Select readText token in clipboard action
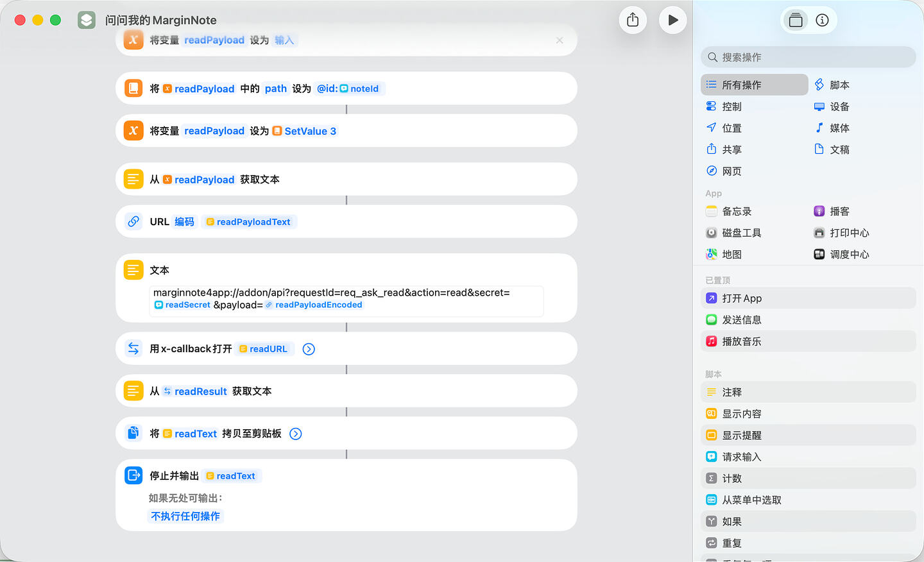Image resolution: width=924 pixels, height=562 pixels. (x=190, y=434)
